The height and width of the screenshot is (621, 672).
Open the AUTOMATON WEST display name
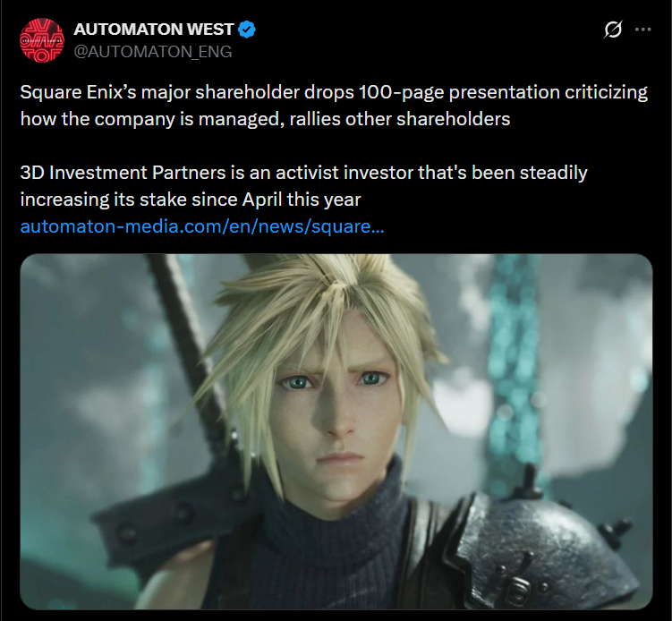(153, 30)
